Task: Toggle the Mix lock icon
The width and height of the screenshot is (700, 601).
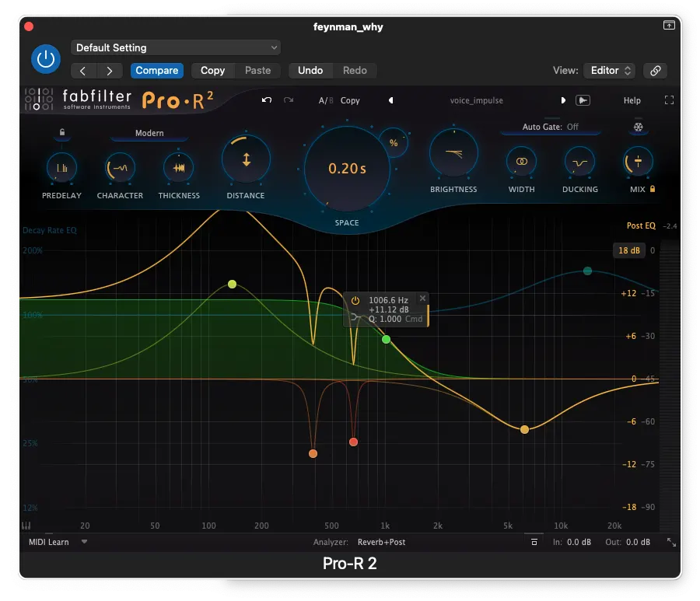Action: (653, 189)
